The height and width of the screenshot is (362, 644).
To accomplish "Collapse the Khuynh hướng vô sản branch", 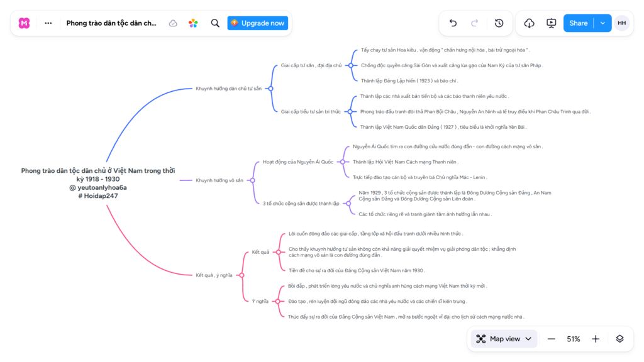I will [x=253, y=180].
